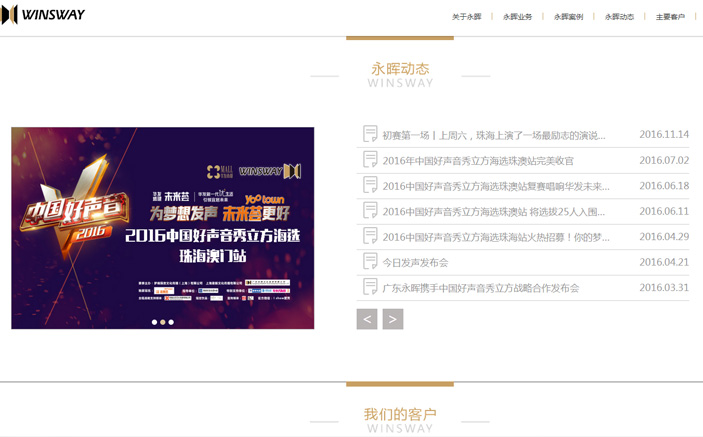
Task: Open the 今日发声发布会 news link
Action: pos(415,263)
